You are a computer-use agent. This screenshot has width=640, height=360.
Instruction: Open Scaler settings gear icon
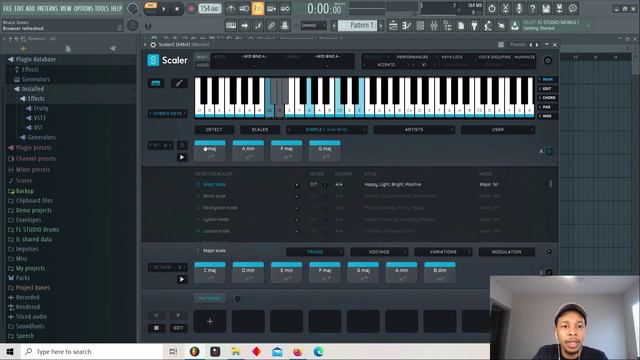click(x=548, y=60)
